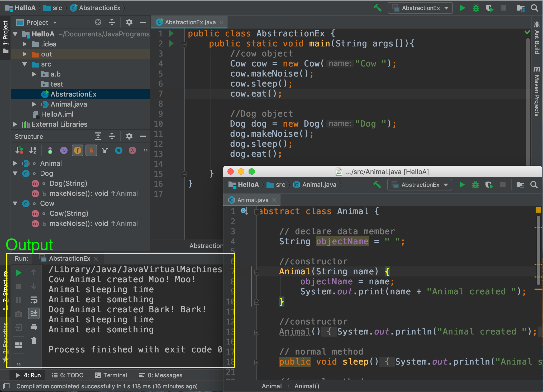Build the project using the hammer icon
The image size is (543, 392).
tap(378, 8)
